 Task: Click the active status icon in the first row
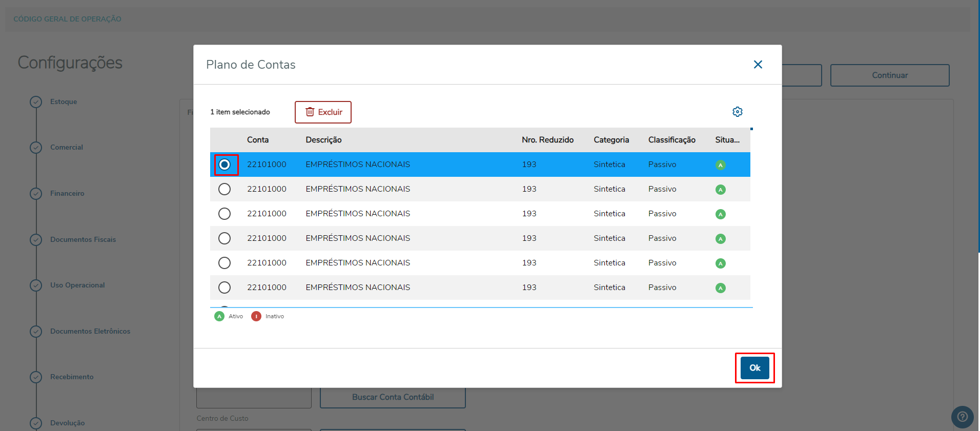(x=721, y=165)
